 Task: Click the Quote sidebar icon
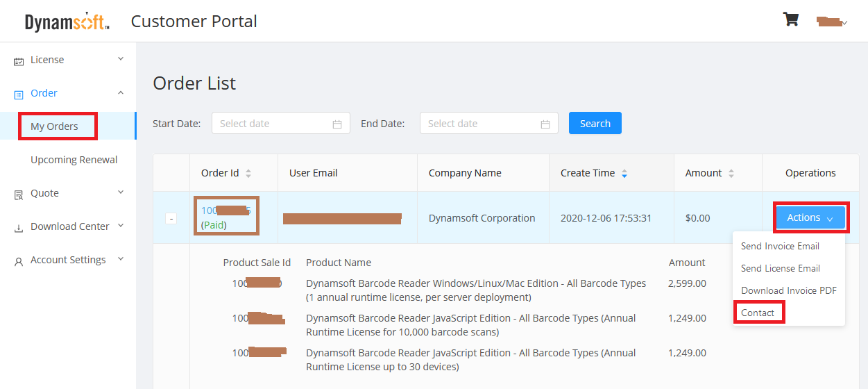click(19, 194)
